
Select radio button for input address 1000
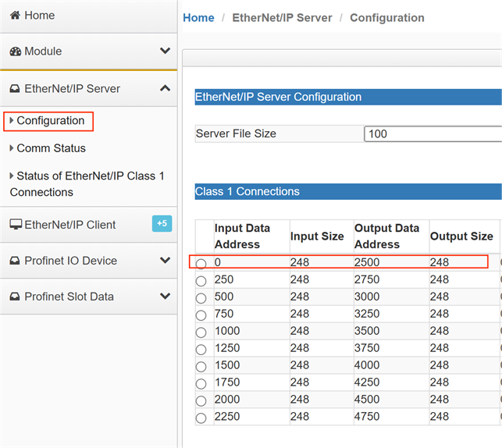click(x=201, y=332)
